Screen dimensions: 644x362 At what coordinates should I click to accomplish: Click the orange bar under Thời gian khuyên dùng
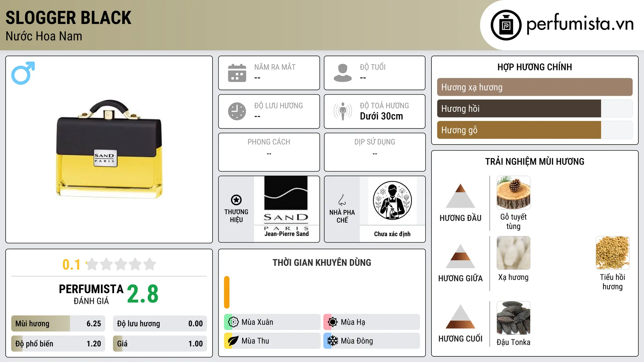tap(227, 292)
